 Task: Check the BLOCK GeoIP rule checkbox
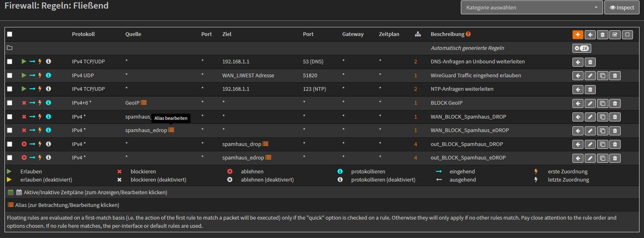coord(10,103)
